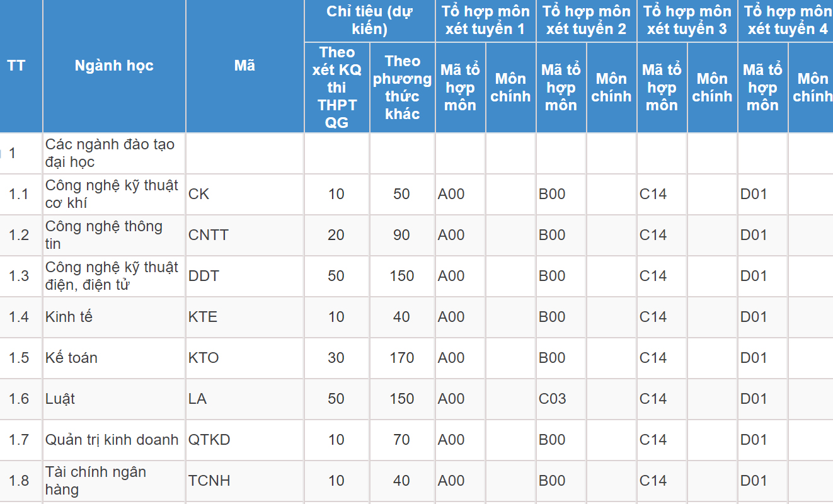Click the "Tổ hợp môn xét tuyển 3" header
Screen dimensions: 833x504
coord(687,20)
